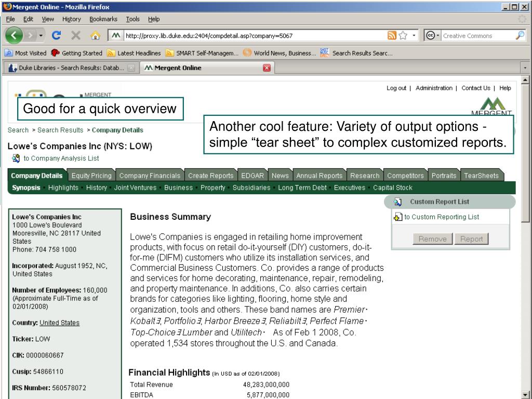Go back with the green Back arrow
This screenshot has width=532, height=399.
14,35
